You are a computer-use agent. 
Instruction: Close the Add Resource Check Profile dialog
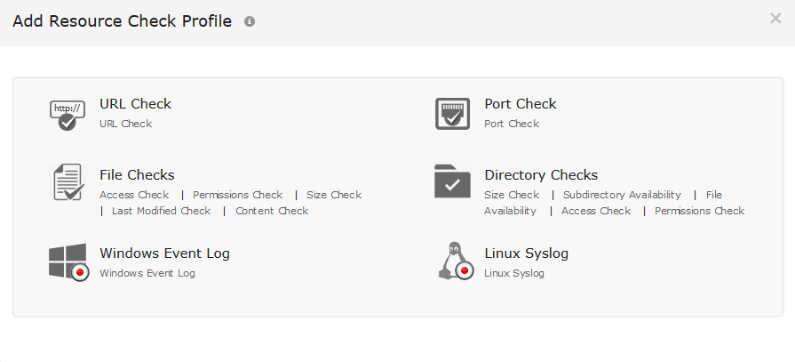click(x=775, y=19)
